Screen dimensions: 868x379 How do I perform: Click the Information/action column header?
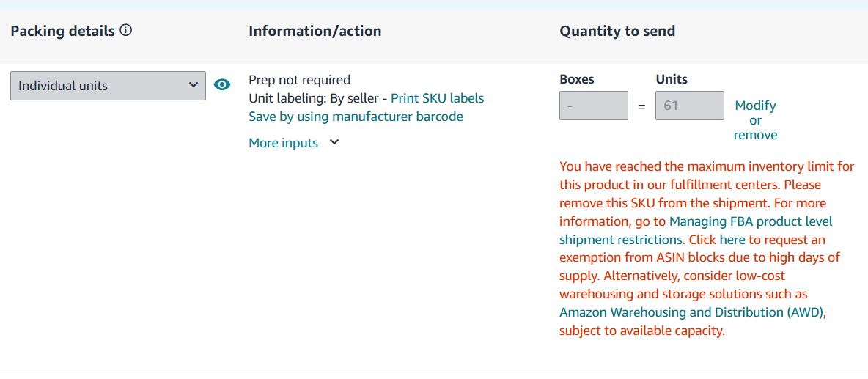tap(315, 31)
